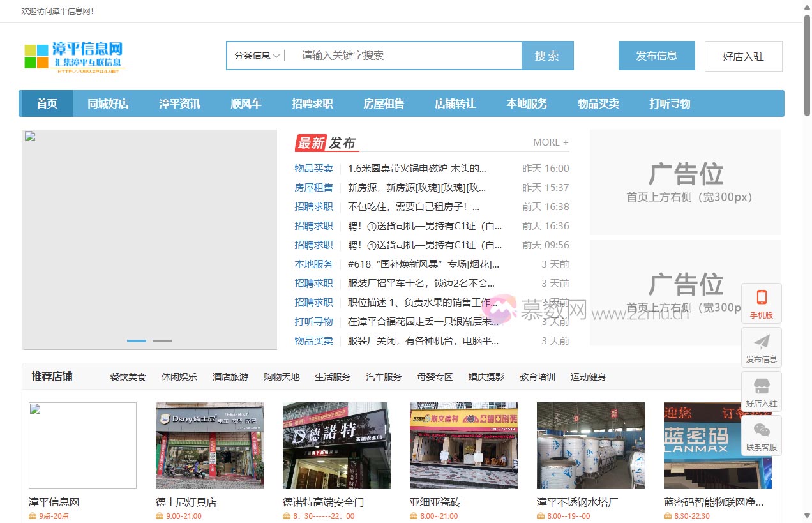This screenshot has height=523, width=812.
Task: Click the blue 发布信息 button at top
Action: [656, 56]
